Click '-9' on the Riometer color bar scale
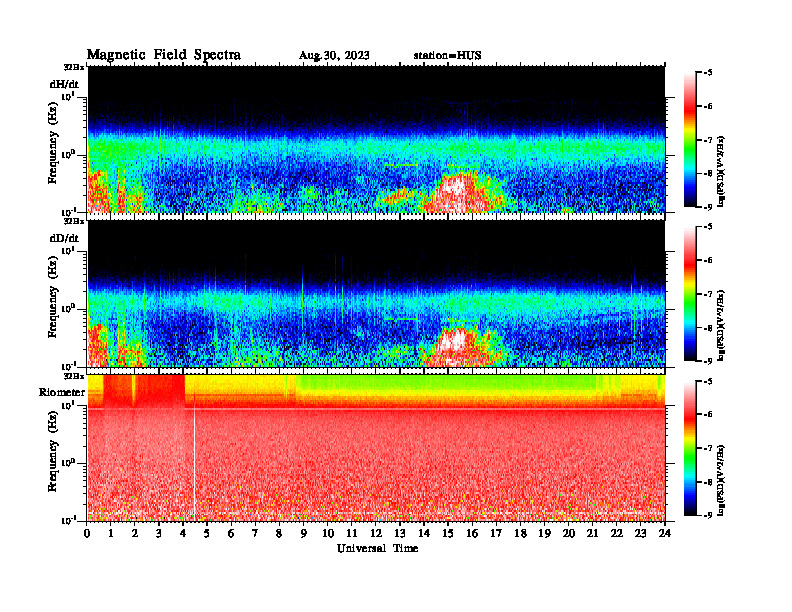 [x=707, y=515]
